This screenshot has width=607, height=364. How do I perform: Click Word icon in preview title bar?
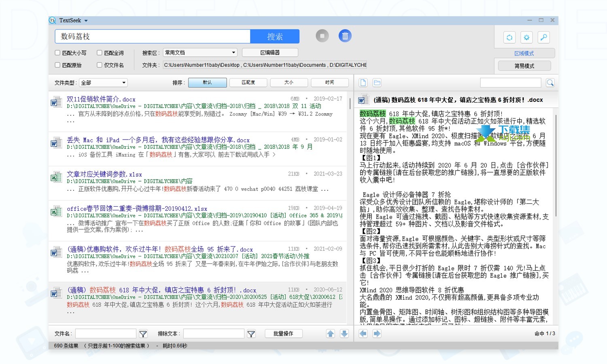point(363,99)
